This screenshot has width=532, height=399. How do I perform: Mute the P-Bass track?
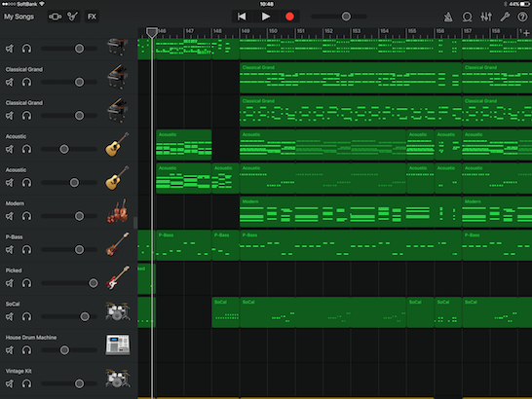coord(10,250)
